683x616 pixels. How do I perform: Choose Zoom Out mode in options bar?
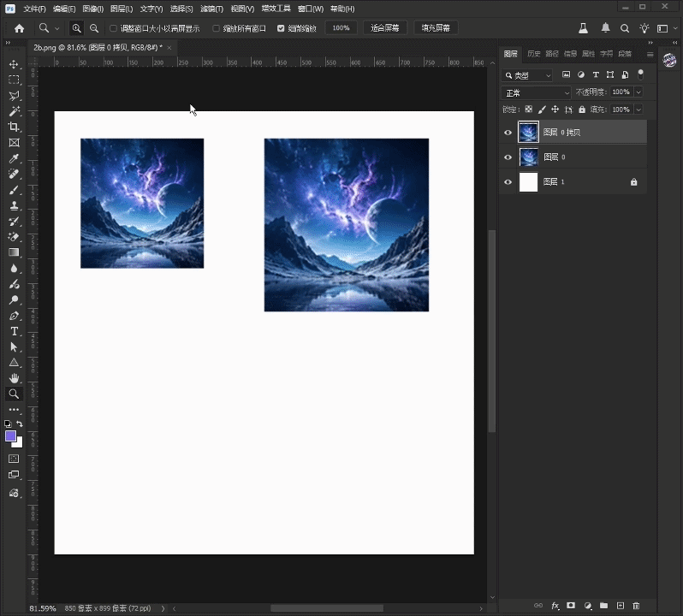tap(94, 28)
